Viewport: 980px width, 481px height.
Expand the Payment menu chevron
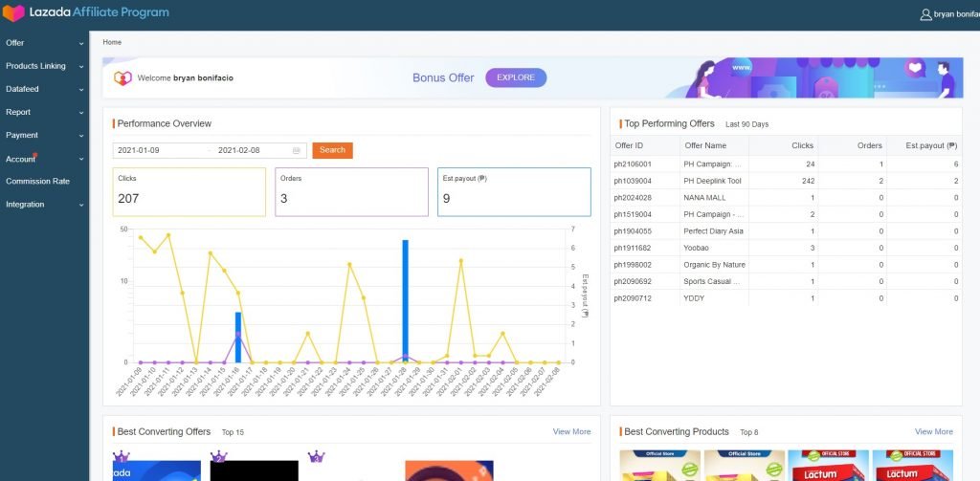[81, 136]
